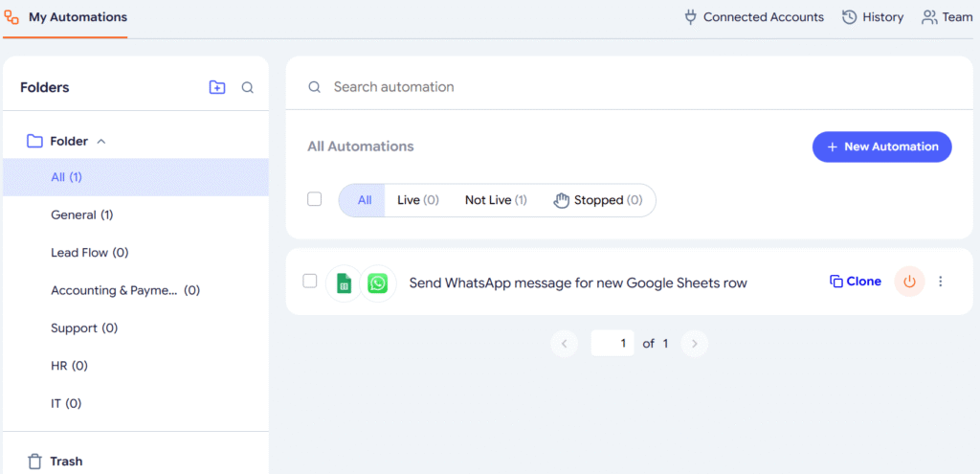The width and height of the screenshot is (980, 474).
Task: Click the WhatsApp app icon
Action: (377, 283)
